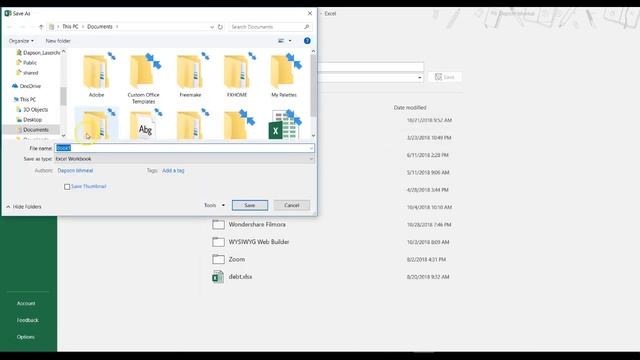Click the file list vertical scrollbar
This screenshot has height=360, width=640.
[313, 86]
